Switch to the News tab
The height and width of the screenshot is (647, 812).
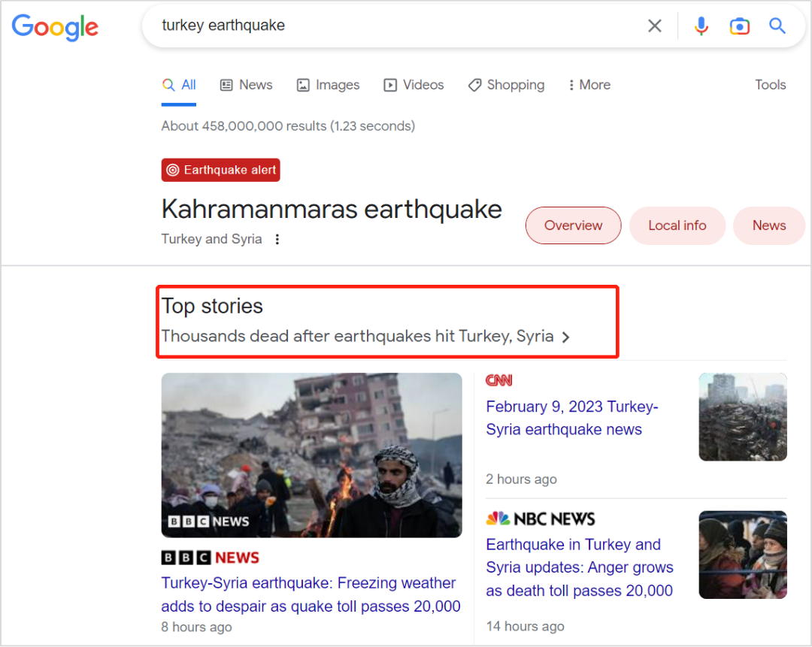[x=246, y=85]
